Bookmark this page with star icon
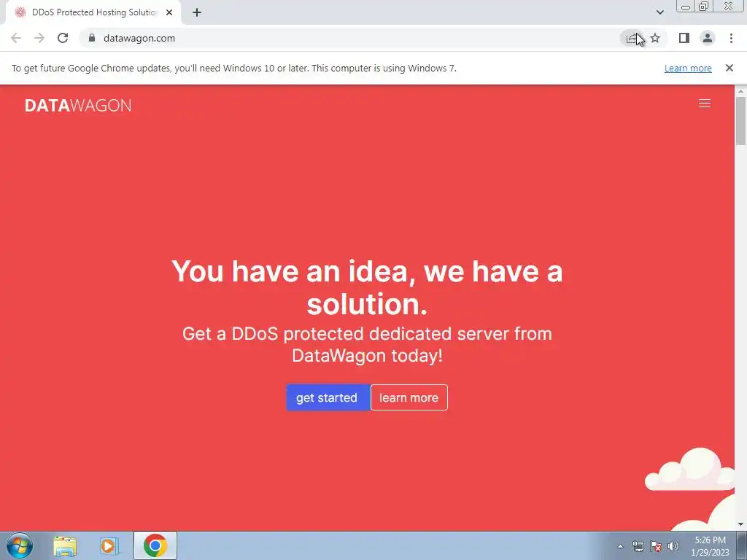 tap(656, 38)
